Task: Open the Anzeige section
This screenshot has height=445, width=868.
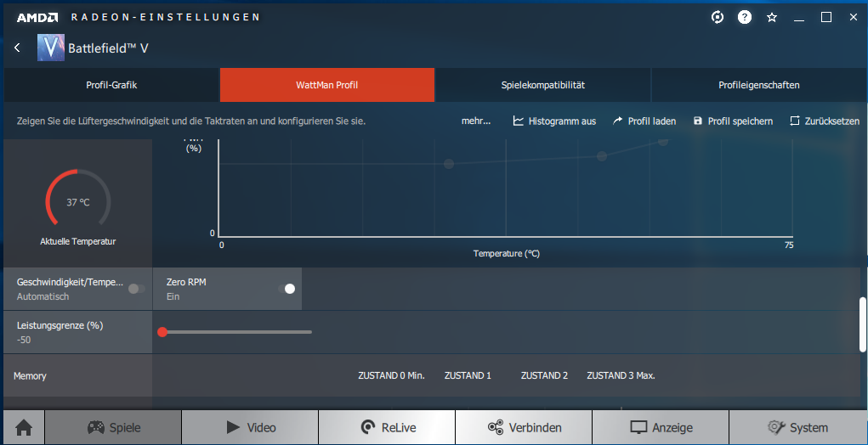Action: pos(661,427)
